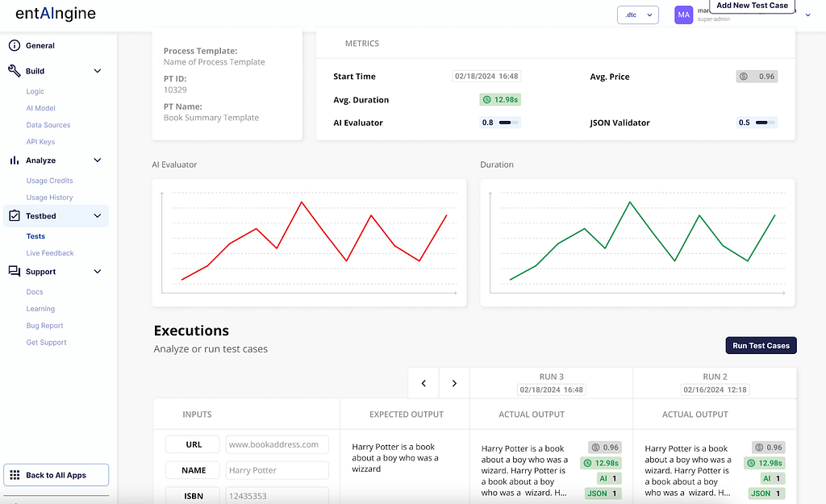Screen dimensions: 826x504
Task: Collapse the Analyze section chevron
Action: tap(98, 160)
